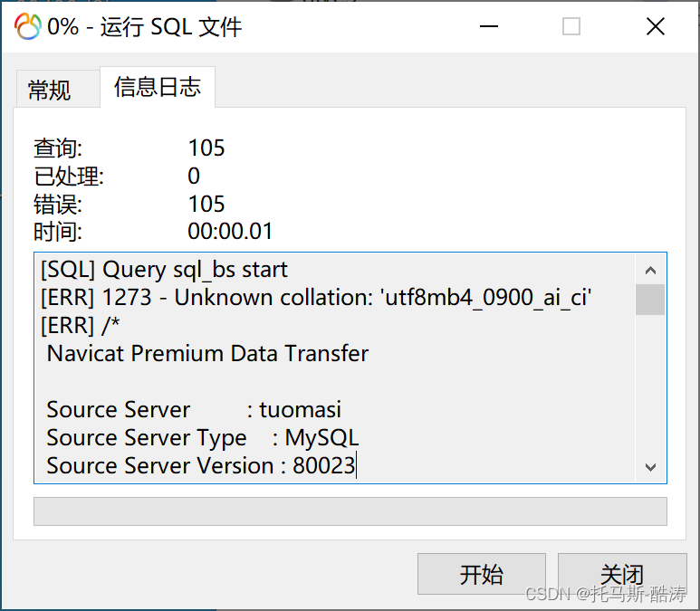
Task: Close the dialog with the X button
Action: pyautogui.click(x=656, y=26)
